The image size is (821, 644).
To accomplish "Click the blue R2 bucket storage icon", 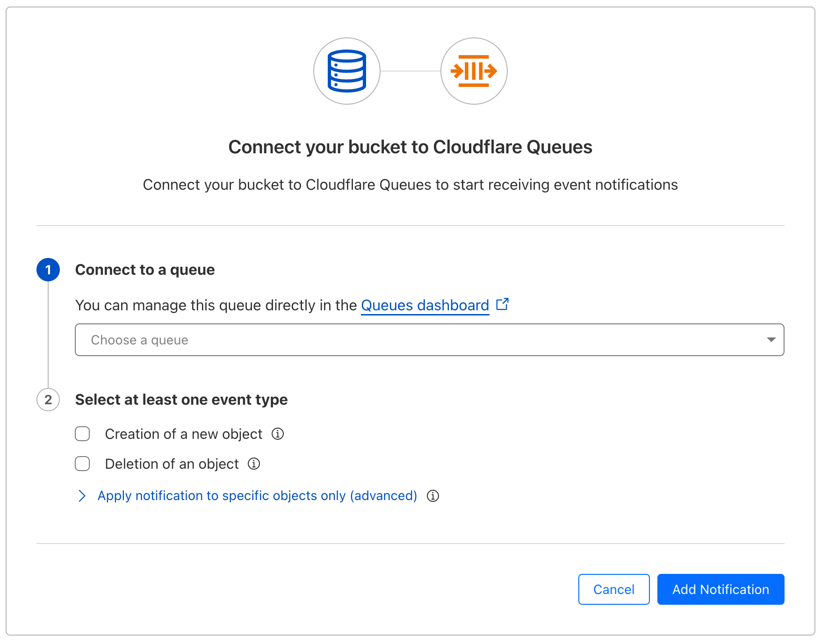I will point(346,71).
